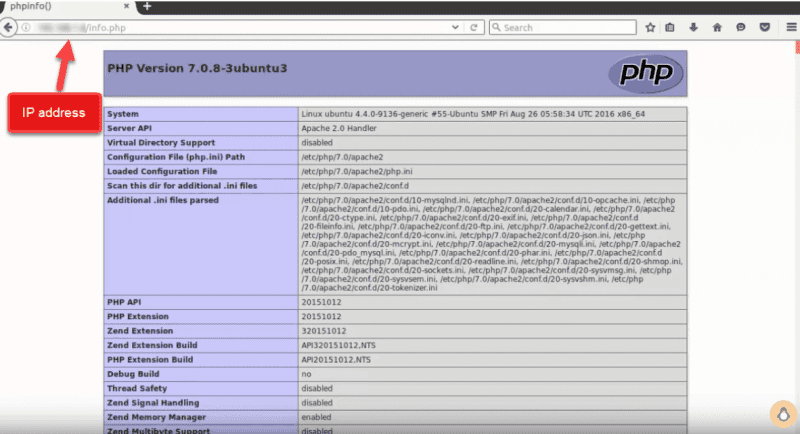Click the chat speech bubble icon

(741, 28)
